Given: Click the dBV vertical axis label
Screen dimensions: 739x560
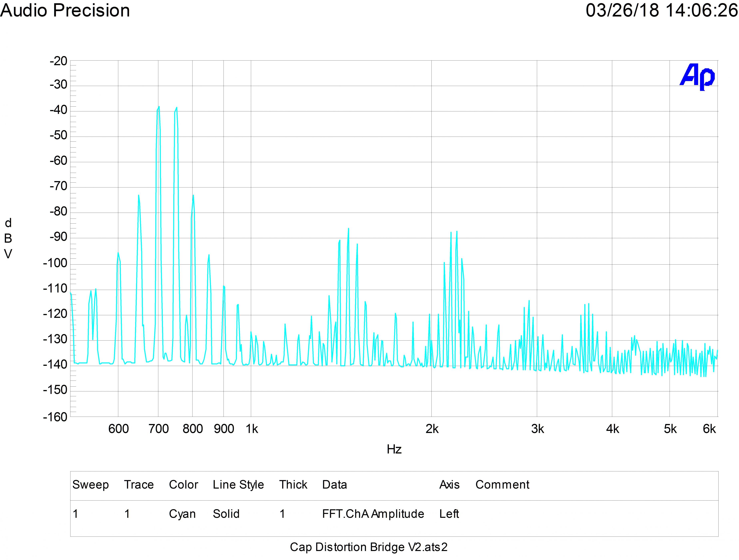Looking at the screenshot, I should pos(8,238).
